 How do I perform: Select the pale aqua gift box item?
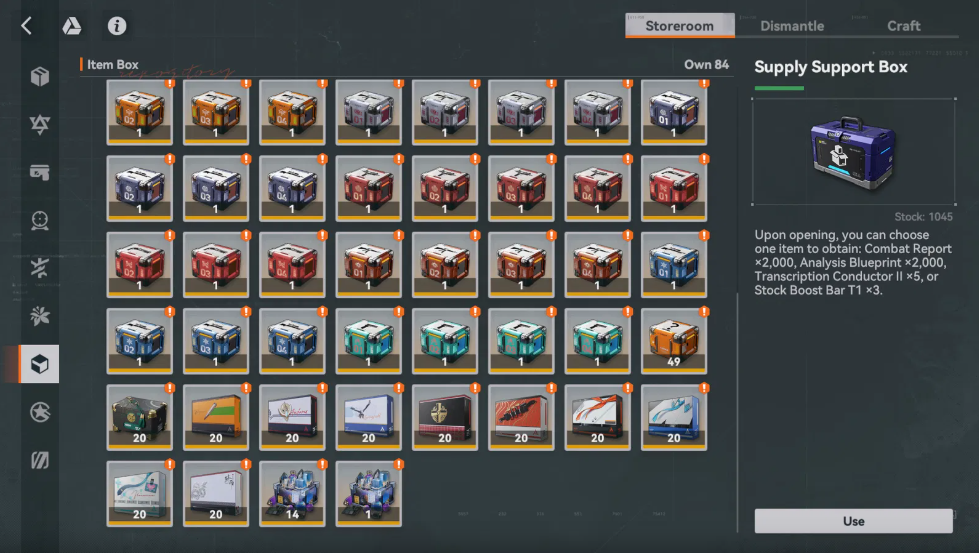coord(139,494)
